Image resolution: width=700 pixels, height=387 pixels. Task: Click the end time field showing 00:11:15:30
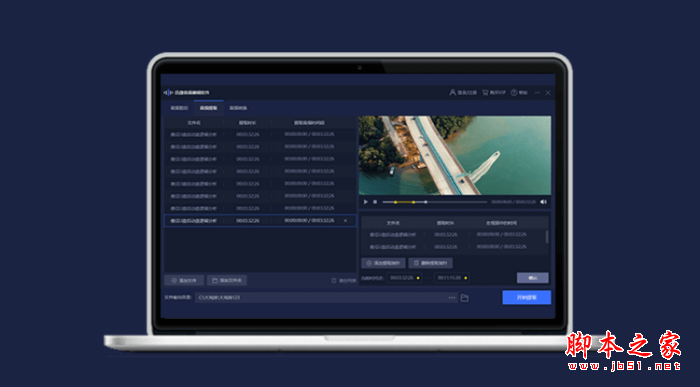tap(452, 278)
